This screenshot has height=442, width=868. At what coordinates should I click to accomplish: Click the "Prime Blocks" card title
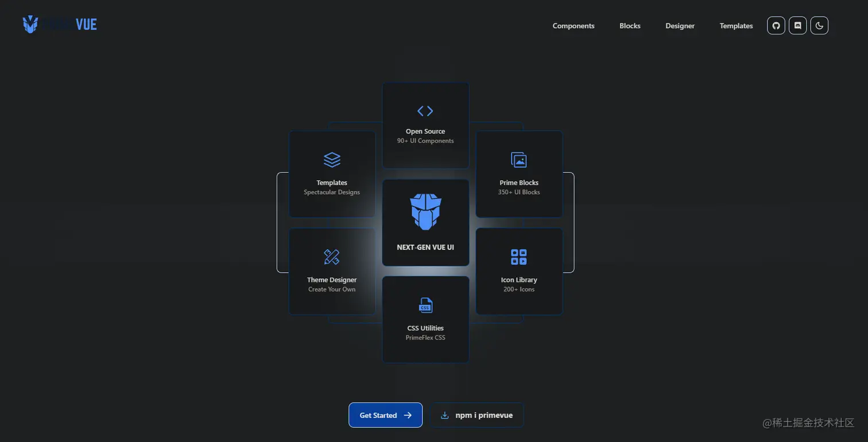pyautogui.click(x=519, y=183)
